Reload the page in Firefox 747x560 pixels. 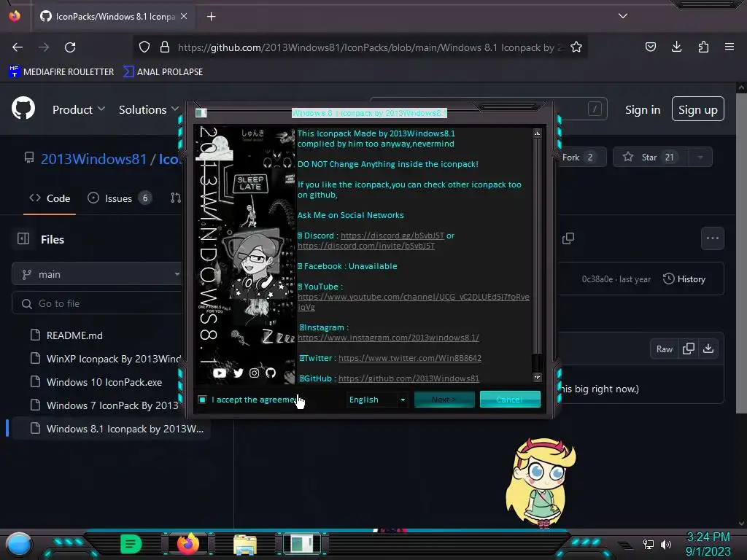70,47
